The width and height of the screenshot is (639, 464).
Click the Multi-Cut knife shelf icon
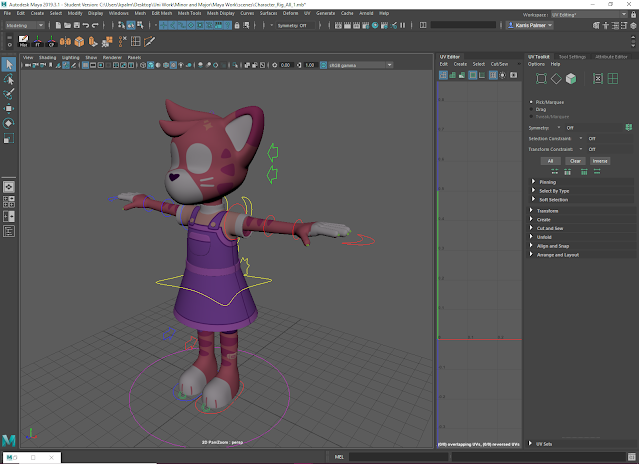click(x=150, y=41)
